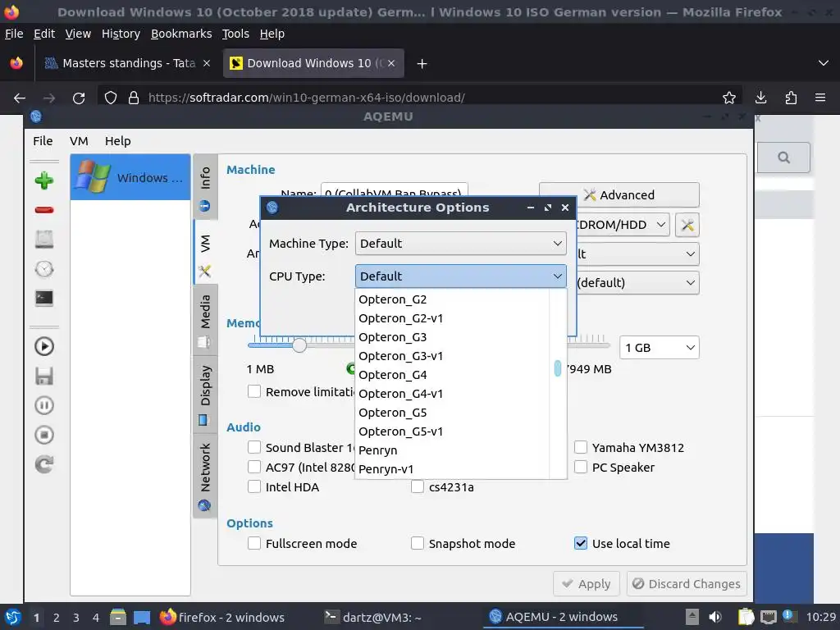This screenshot has height=630, width=840.
Task: Switch to the Display tab
Action: tap(205, 395)
